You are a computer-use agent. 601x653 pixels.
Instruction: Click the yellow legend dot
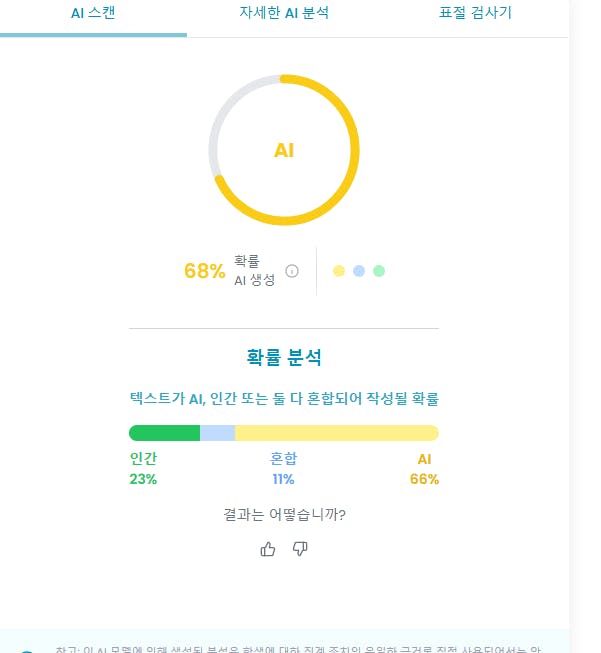point(339,271)
